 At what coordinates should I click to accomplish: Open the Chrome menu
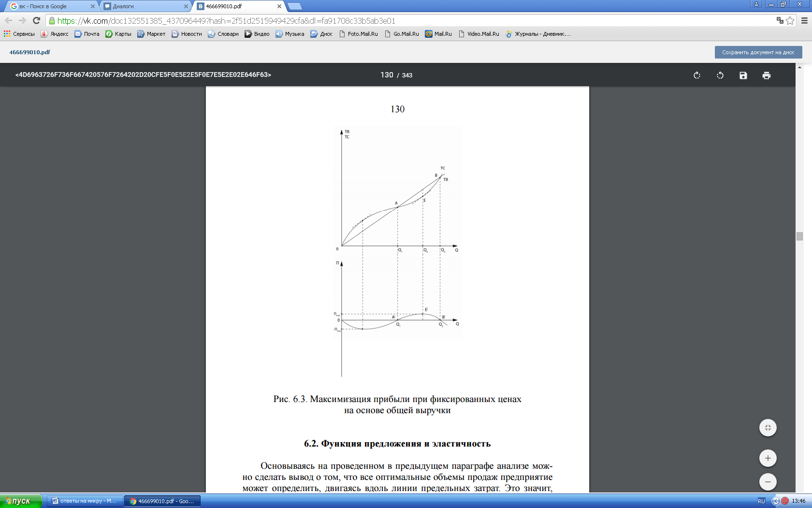pos(804,20)
